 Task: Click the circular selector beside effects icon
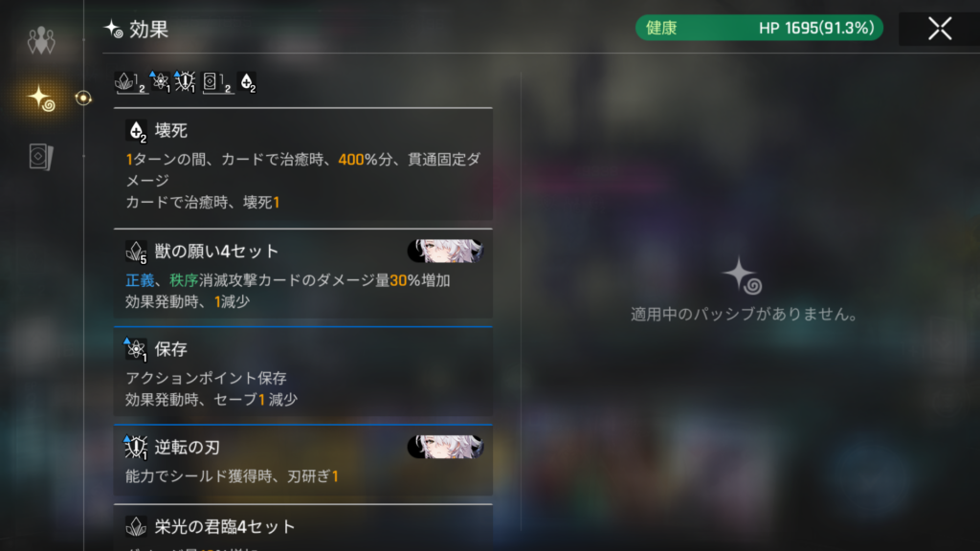point(83,99)
